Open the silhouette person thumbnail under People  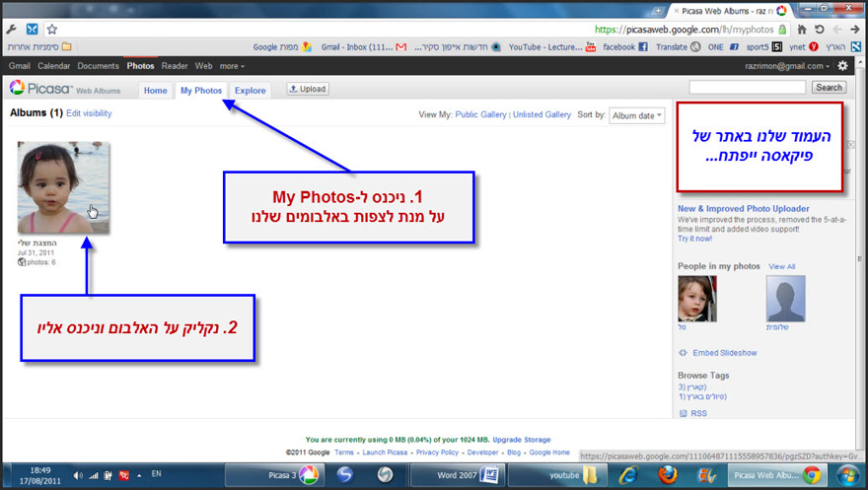coord(785,299)
